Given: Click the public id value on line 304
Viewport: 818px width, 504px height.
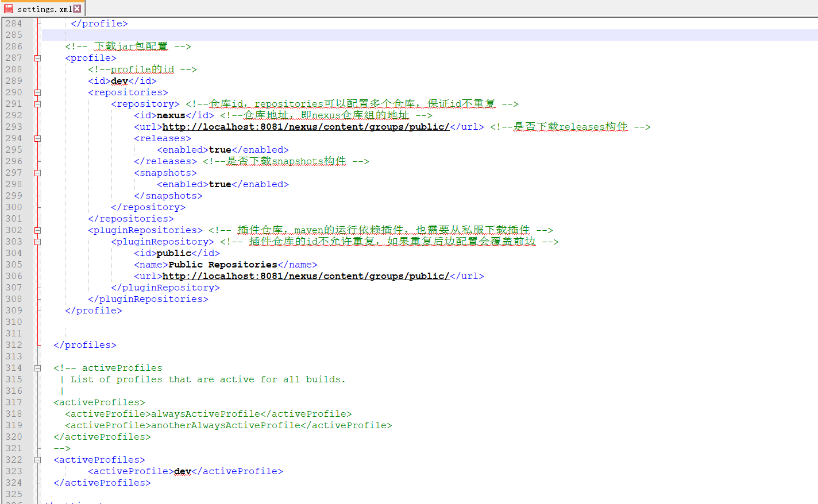Looking at the screenshot, I should coord(174,253).
